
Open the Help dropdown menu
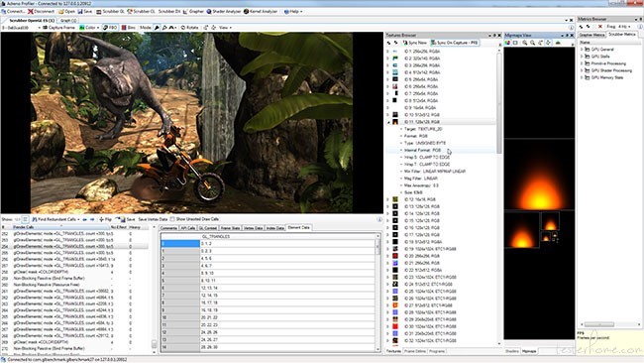point(293,12)
